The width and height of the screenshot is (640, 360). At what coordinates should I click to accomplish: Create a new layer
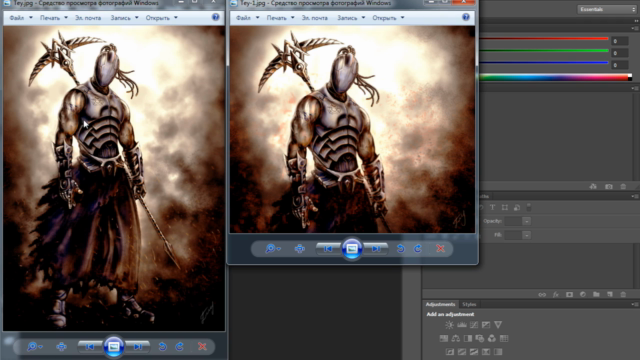pyautogui.click(x=610, y=294)
